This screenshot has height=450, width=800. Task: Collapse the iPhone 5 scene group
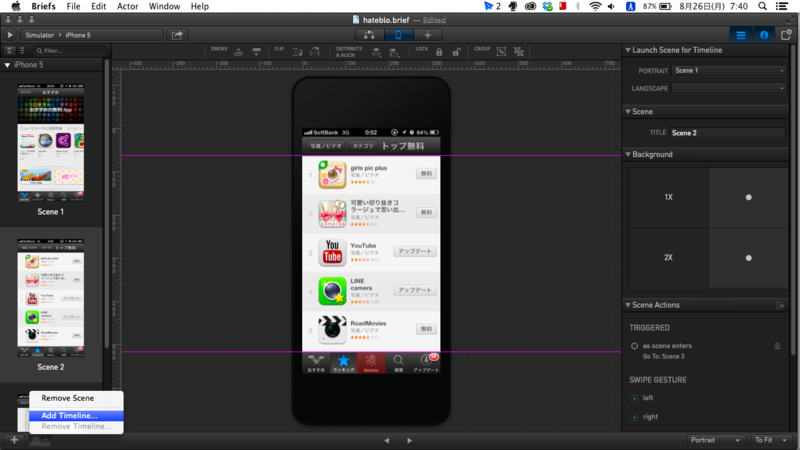(x=7, y=65)
